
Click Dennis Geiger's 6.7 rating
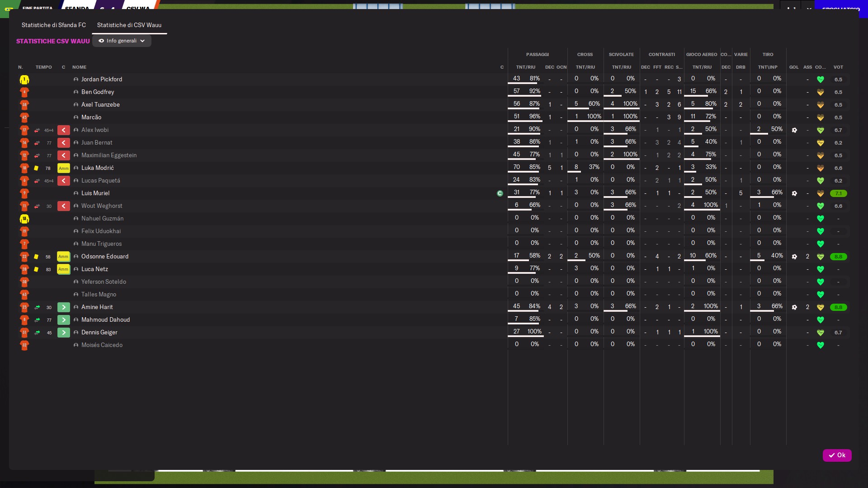tap(838, 333)
